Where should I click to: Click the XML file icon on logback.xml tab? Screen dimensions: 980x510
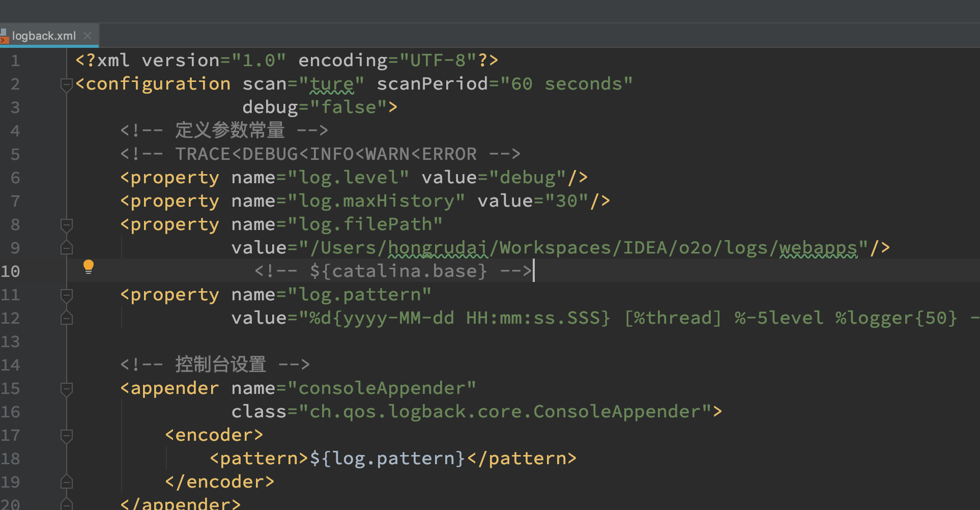[4, 36]
